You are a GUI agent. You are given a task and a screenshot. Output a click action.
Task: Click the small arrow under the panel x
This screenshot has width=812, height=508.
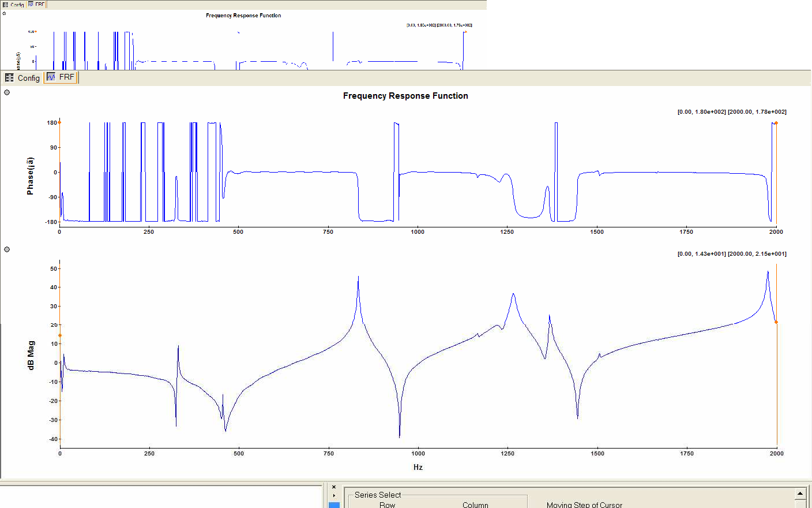[x=334, y=495]
